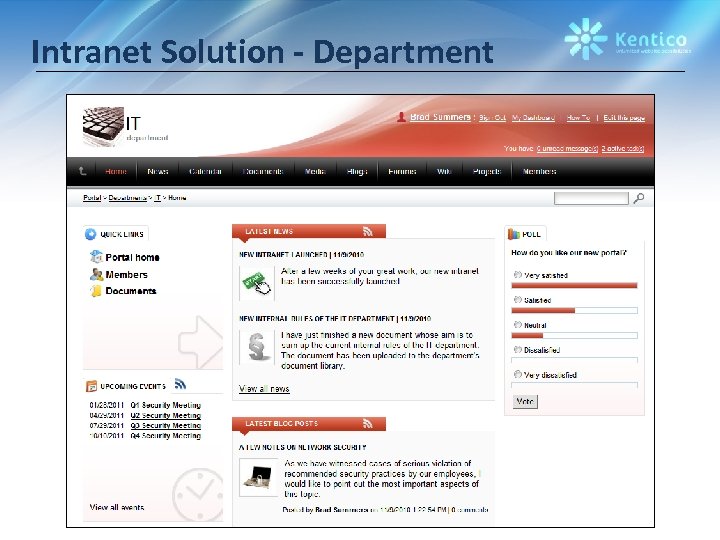Screen dimensions: 720x540
Task: Click the Vote button
Action: point(525,402)
